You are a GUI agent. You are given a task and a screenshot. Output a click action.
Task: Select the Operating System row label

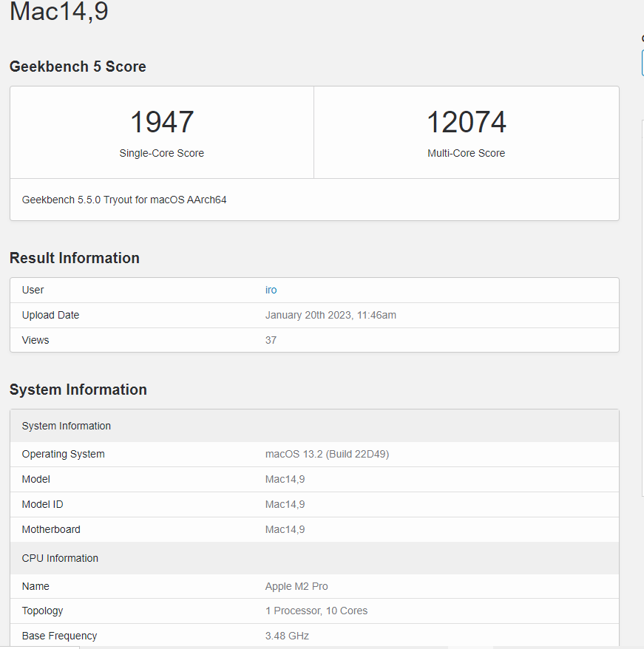pyautogui.click(x=63, y=454)
